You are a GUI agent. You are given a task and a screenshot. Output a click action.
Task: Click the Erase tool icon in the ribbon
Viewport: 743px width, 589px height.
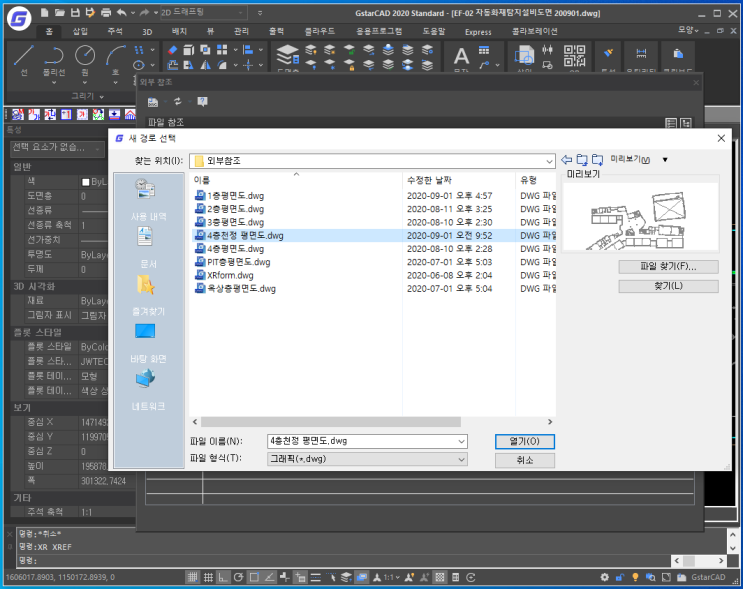click(172, 50)
